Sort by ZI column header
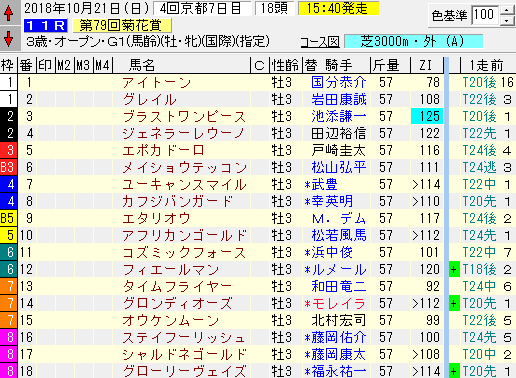 click(427, 65)
